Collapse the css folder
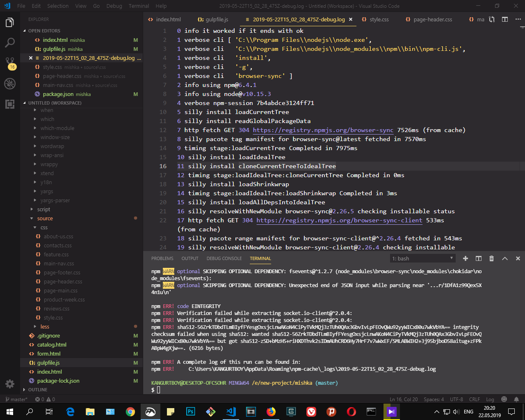Image resolution: width=525 pixels, height=420 pixels. click(44, 228)
